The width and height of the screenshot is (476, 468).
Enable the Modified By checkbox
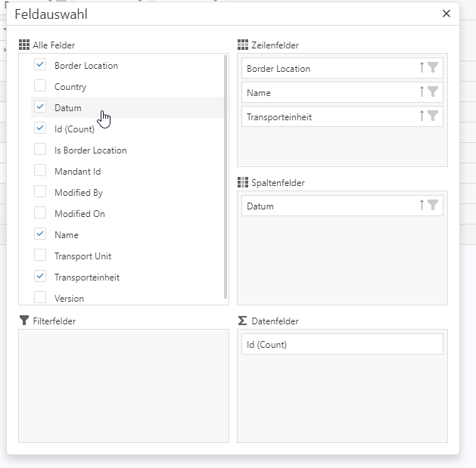coord(40,192)
